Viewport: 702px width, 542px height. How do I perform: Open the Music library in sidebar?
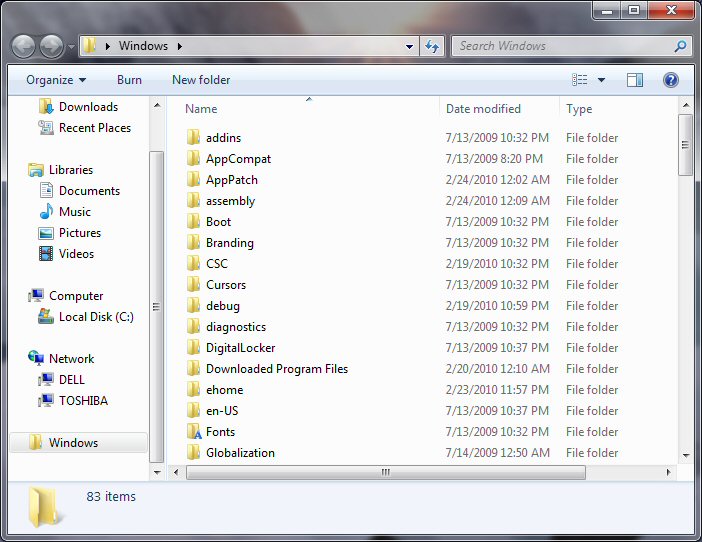(74, 212)
